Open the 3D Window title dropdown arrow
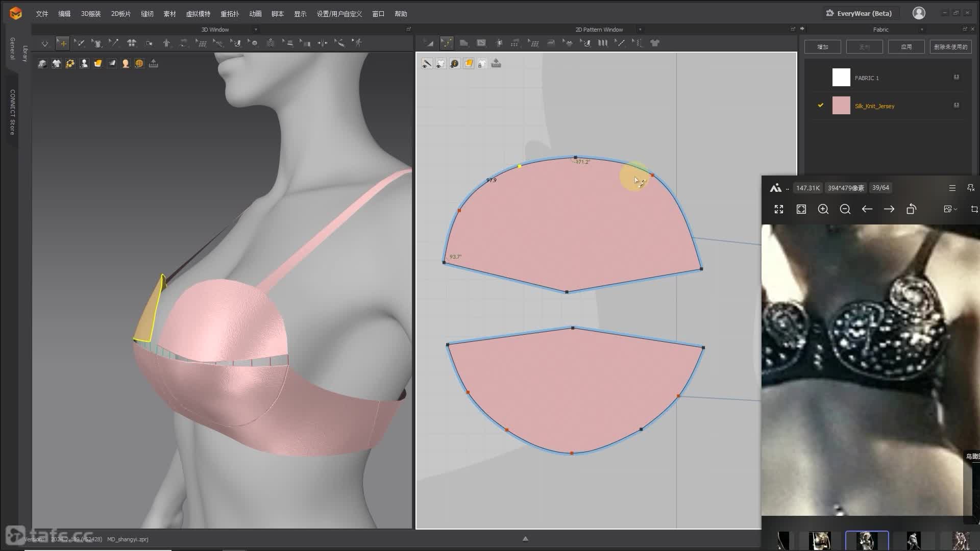 [x=256, y=30]
